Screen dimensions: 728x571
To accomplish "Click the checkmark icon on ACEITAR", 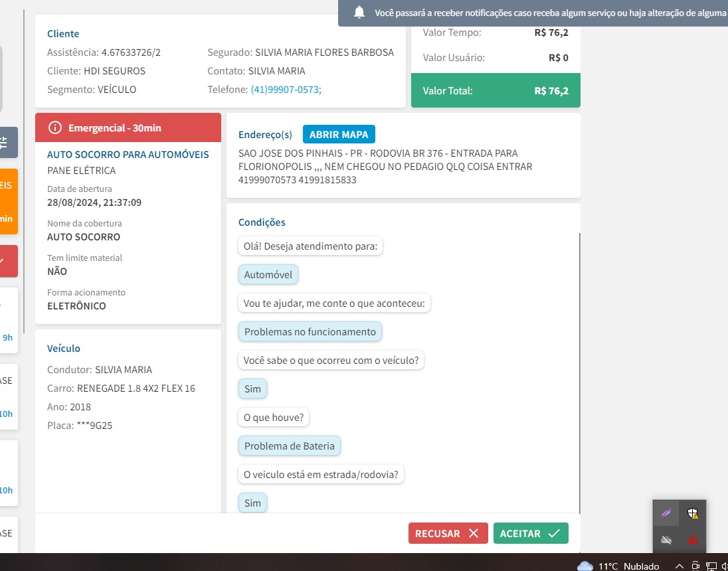I will pos(554,533).
